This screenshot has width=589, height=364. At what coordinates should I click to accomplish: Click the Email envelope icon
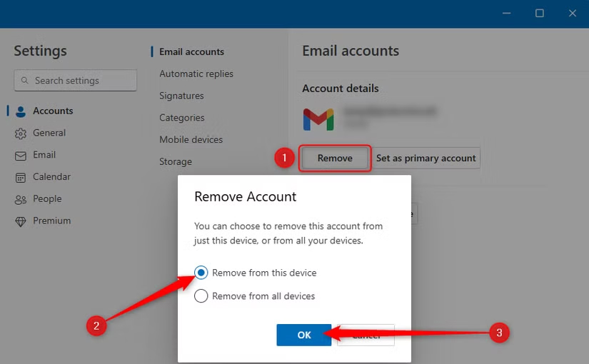21,156
